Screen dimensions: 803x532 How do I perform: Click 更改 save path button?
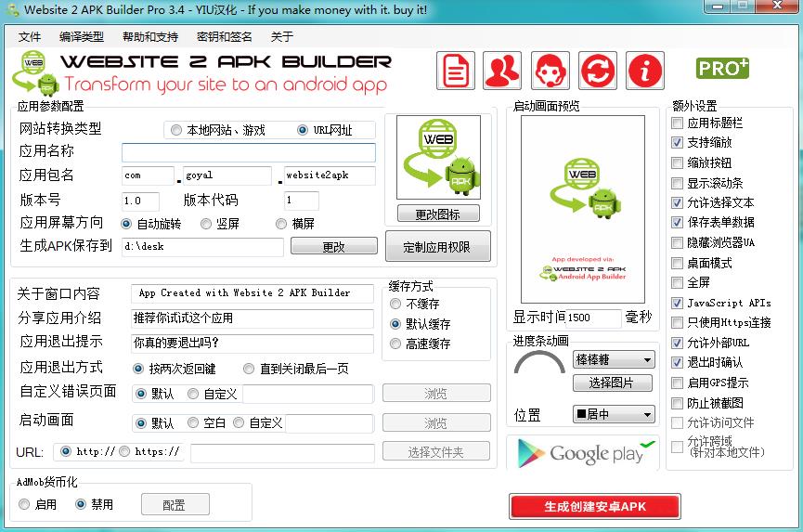point(334,247)
